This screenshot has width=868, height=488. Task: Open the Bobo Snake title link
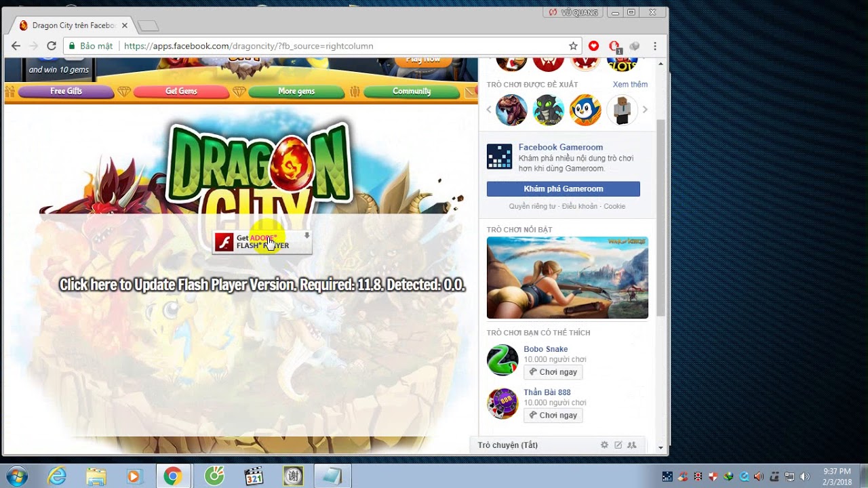coord(546,349)
